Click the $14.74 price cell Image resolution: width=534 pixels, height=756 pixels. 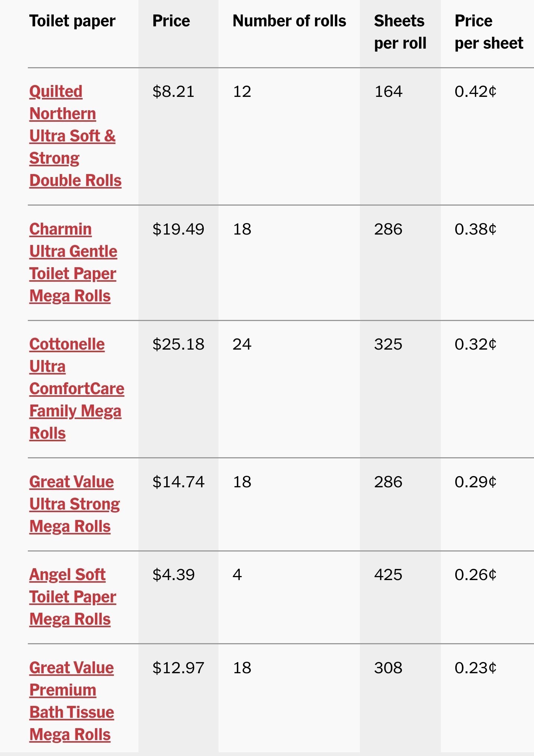tap(178, 482)
